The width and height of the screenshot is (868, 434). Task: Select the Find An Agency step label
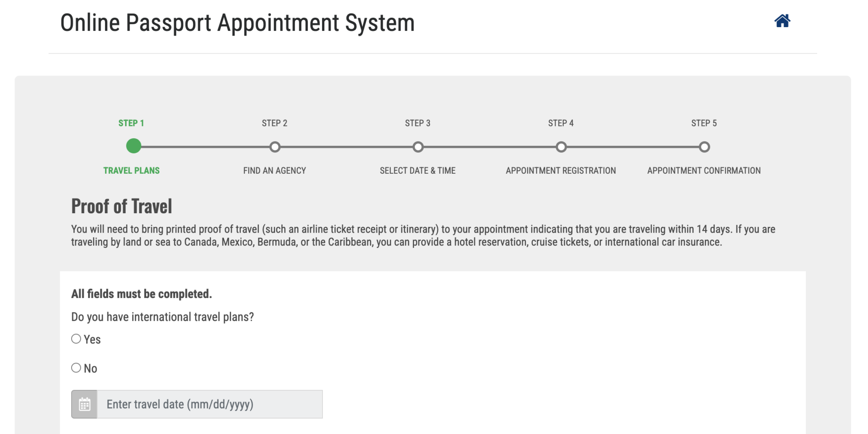tap(275, 170)
